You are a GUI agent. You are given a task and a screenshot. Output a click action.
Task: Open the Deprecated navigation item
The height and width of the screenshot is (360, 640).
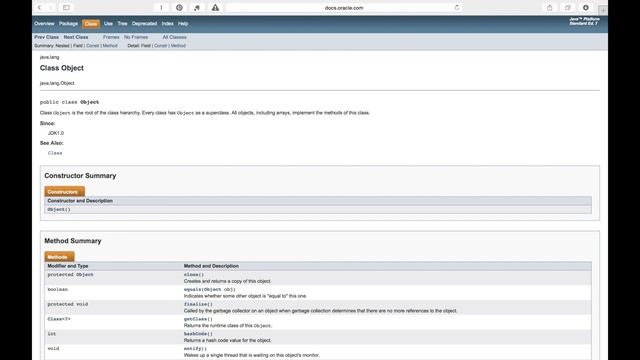[144, 24]
